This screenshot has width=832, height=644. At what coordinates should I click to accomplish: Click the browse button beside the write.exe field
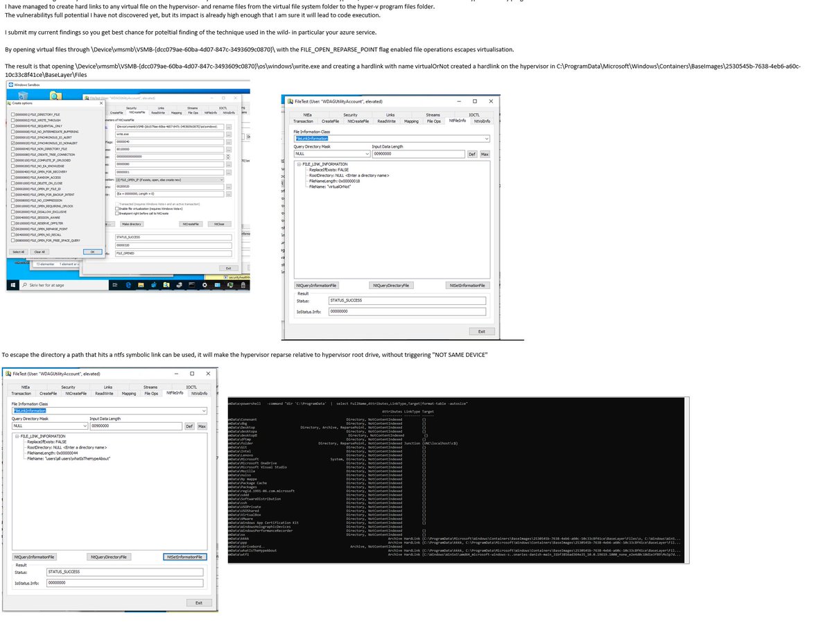point(229,134)
